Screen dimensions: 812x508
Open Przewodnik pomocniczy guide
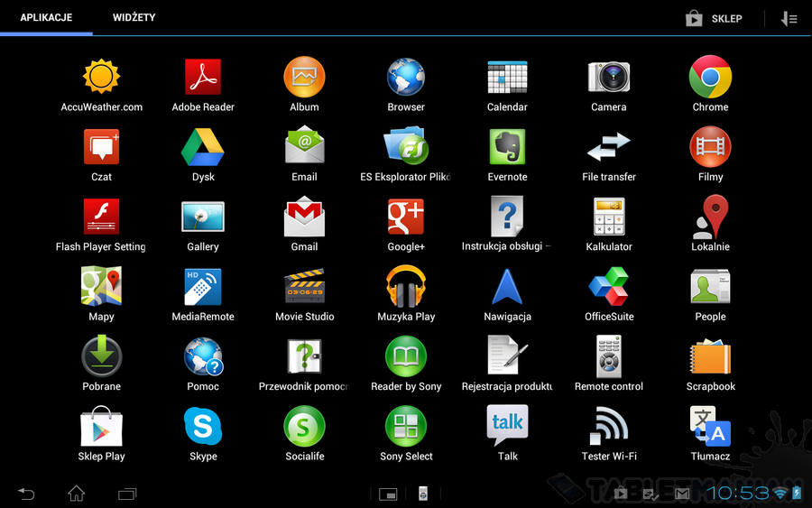click(x=305, y=356)
